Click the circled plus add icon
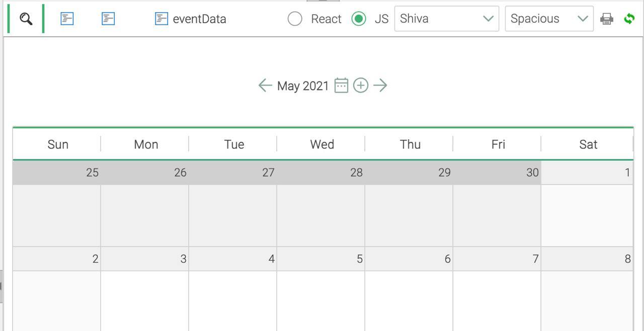This screenshot has width=644, height=331. click(361, 86)
